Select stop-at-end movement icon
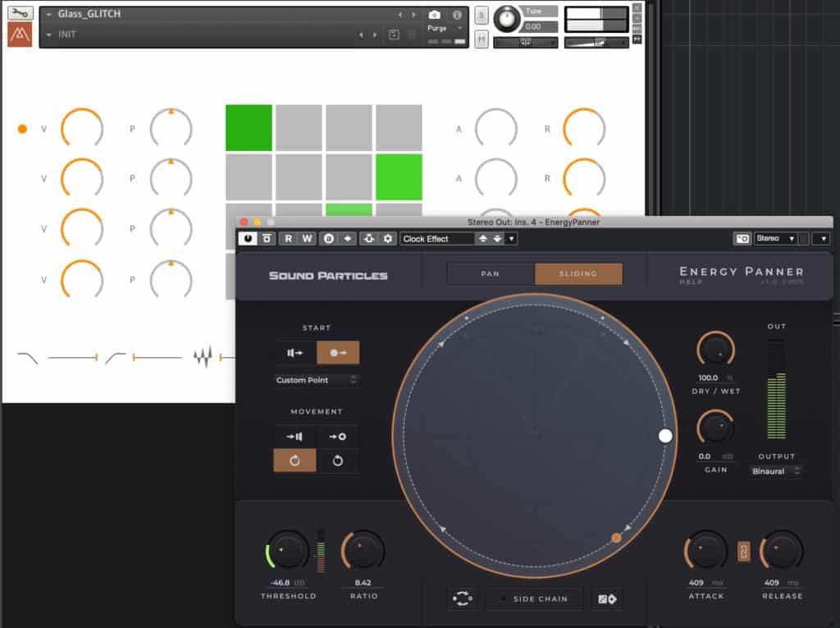Image resolution: width=840 pixels, height=628 pixels. tap(294, 437)
